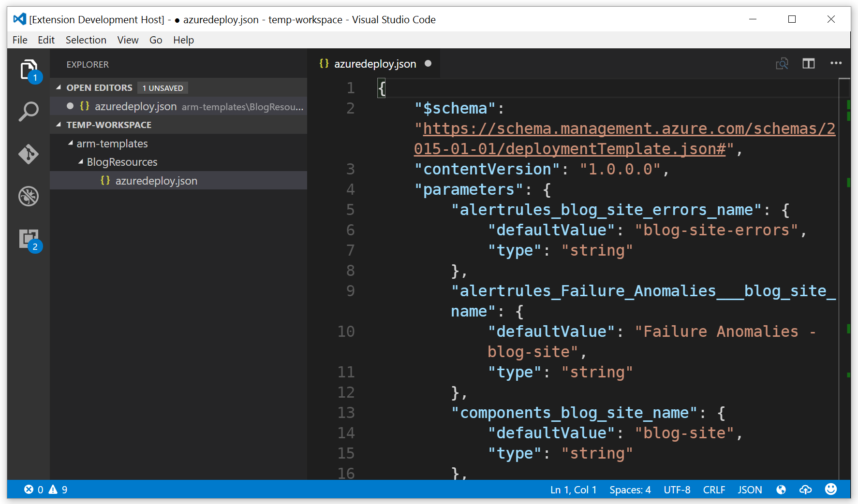The height and width of the screenshot is (504, 858).
Task: Open the Search view in activity bar
Action: pos(29,112)
